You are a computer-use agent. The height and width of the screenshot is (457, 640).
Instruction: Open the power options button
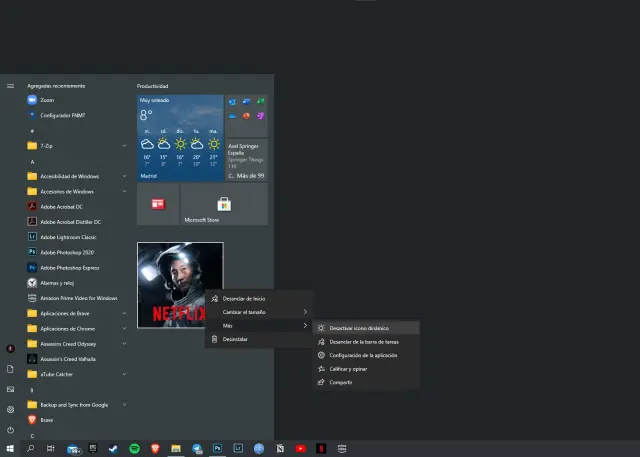10,429
